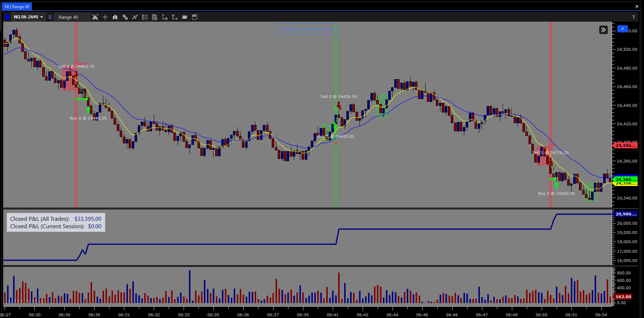Click the double-chevron scroll-to-latest button
The width and height of the screenshot is (644, 318).
pyautogui.click(x=603, y=30)
